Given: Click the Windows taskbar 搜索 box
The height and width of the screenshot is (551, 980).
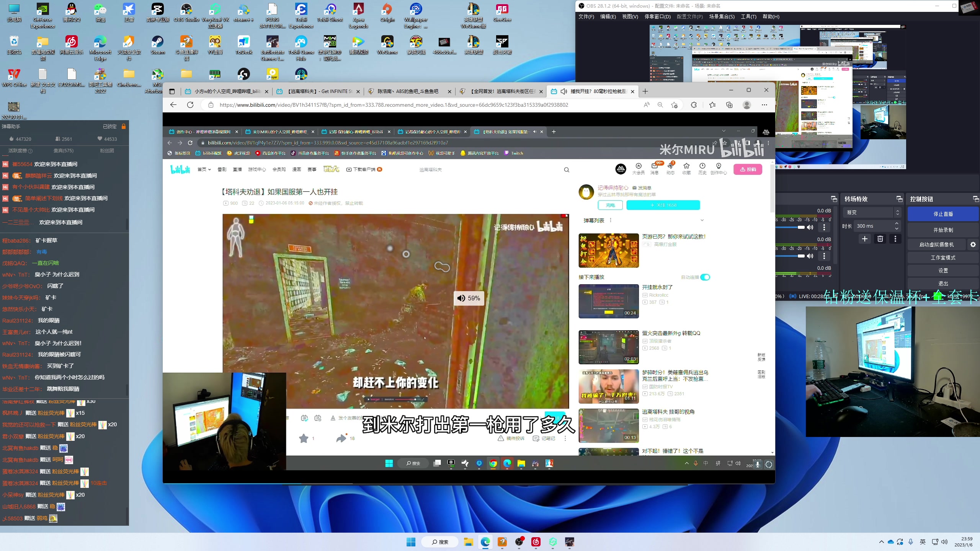Looking at the screenshot, I should 439,542.
